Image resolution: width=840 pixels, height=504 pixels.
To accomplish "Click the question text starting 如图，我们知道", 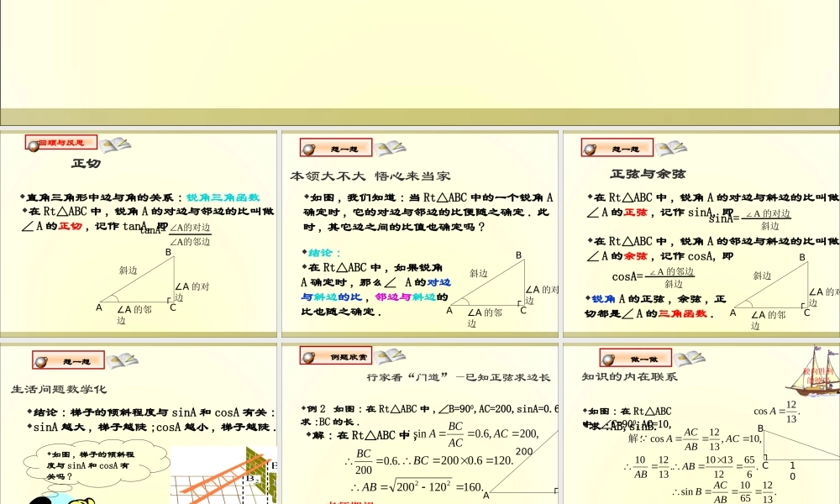I will (x=428, y=212).
